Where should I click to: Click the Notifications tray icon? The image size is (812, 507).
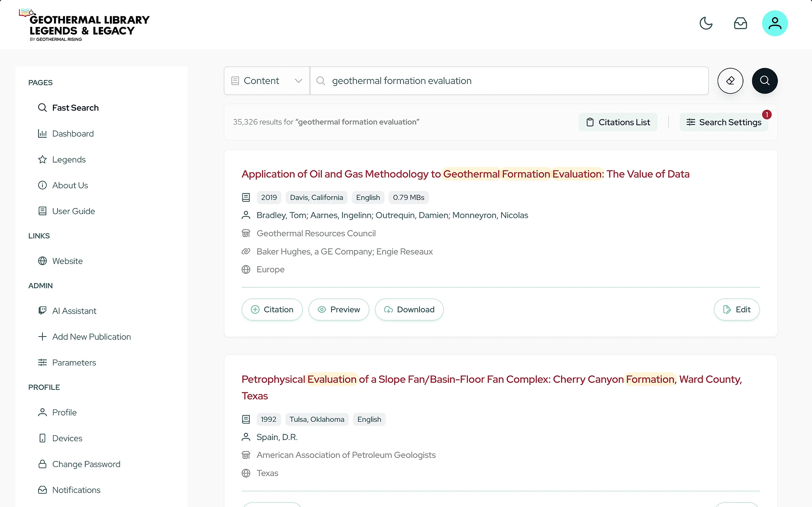tap(42, 490)
